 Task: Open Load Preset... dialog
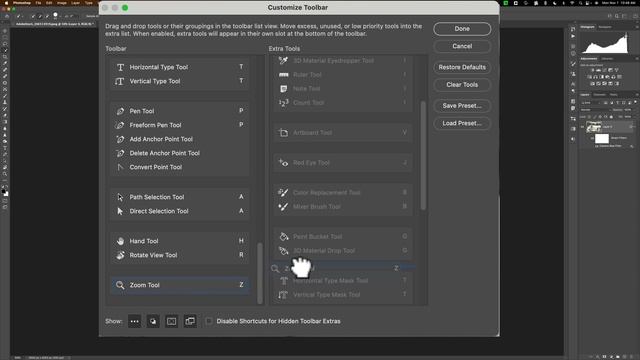tap(462, 123)
